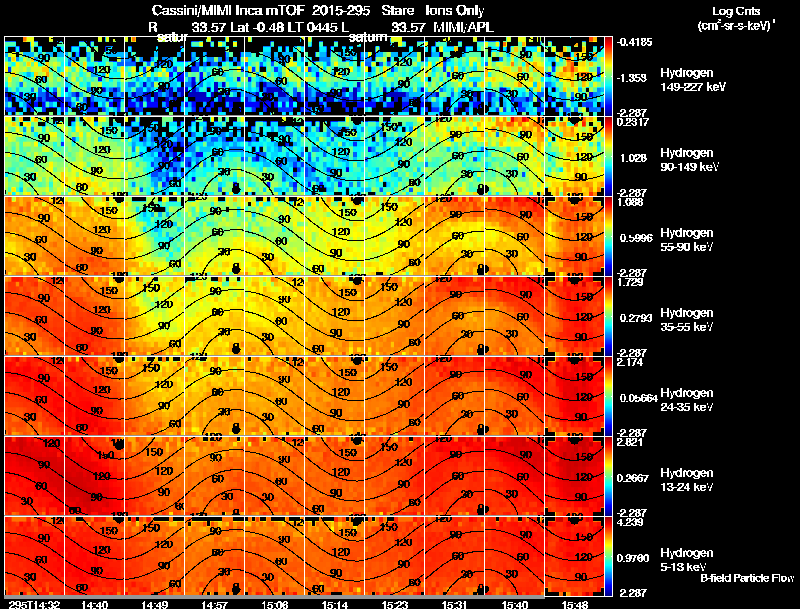
Task: Select the 'Hydrogen 90-149 keV' row label
Action: 689,160
